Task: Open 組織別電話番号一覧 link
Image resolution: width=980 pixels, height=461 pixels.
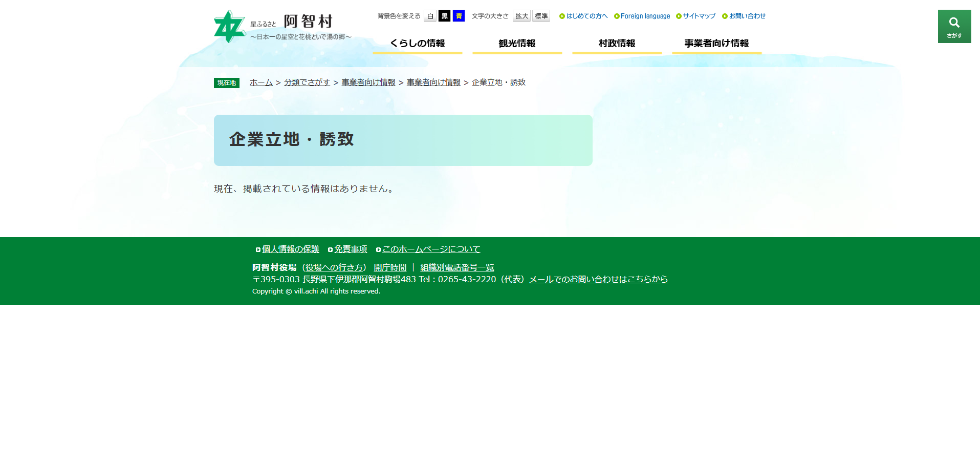Action: tap(457, 267)
